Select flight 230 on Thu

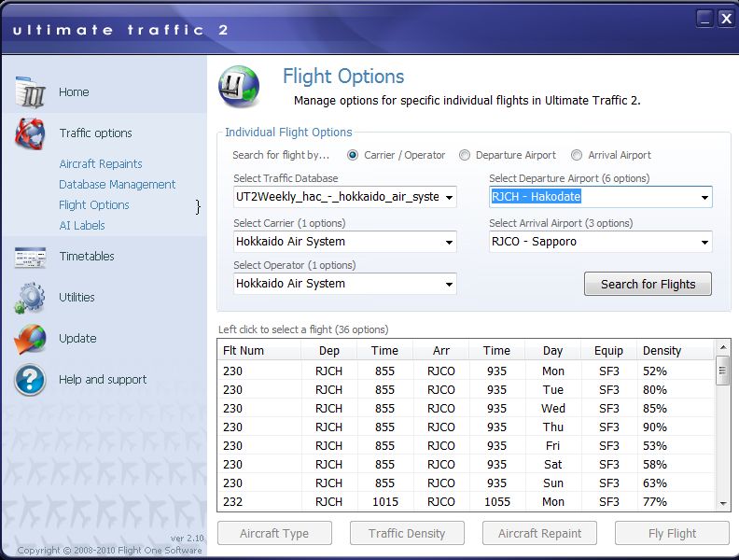(x=467, y=427)
